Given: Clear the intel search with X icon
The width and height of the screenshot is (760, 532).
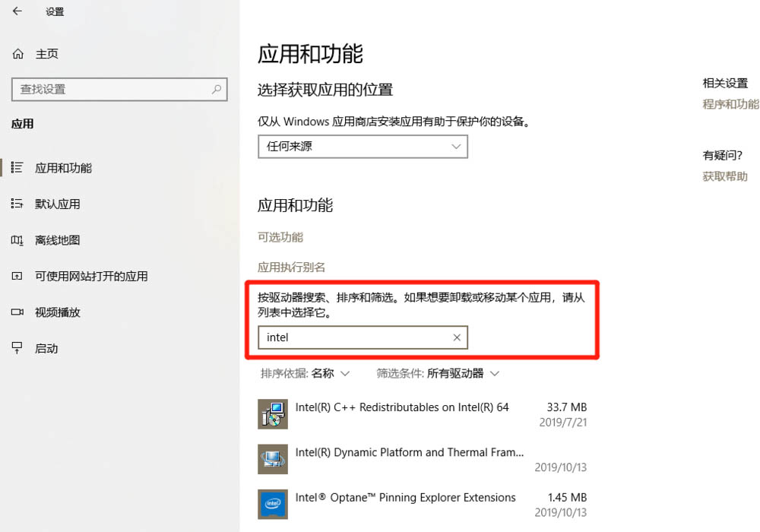Looking at the screenshot, I should point(457,337).
